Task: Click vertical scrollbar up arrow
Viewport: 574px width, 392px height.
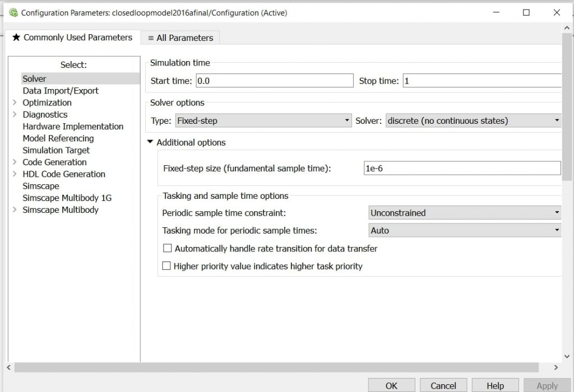Action: 567,28
